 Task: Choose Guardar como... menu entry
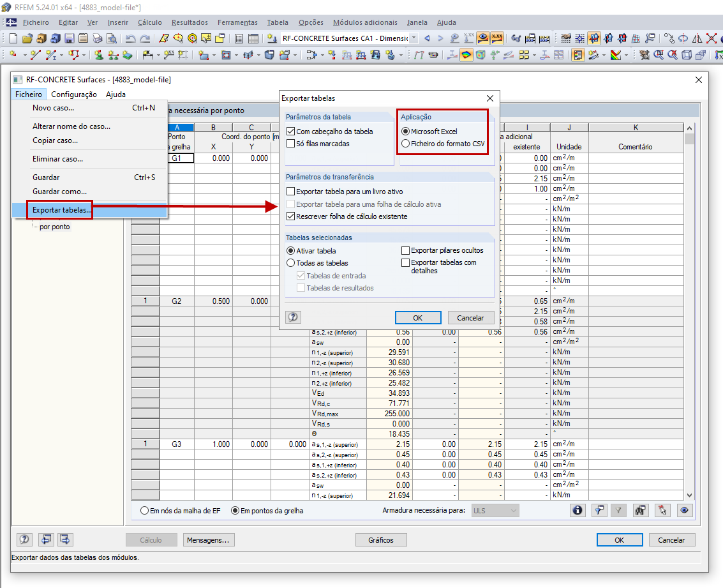89,192
